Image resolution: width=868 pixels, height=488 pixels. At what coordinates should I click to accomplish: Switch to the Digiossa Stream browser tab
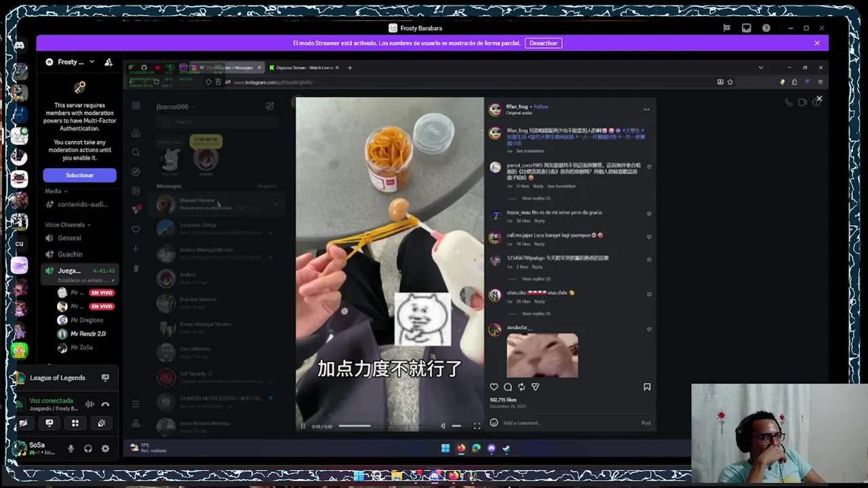[x=304, y=68]
